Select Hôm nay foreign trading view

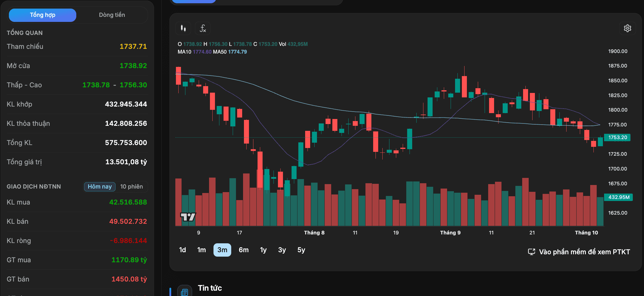pos(100,186)
